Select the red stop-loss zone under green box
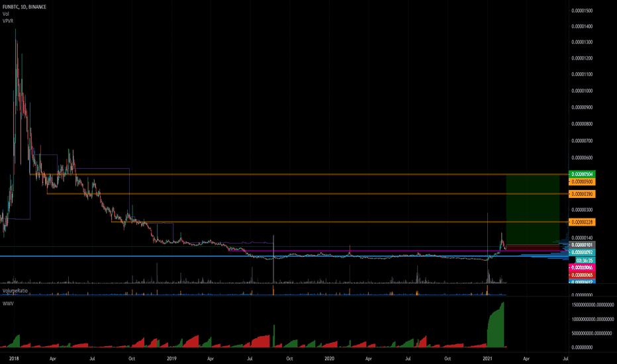The image size is (617, 364). (x=533, y=248)
